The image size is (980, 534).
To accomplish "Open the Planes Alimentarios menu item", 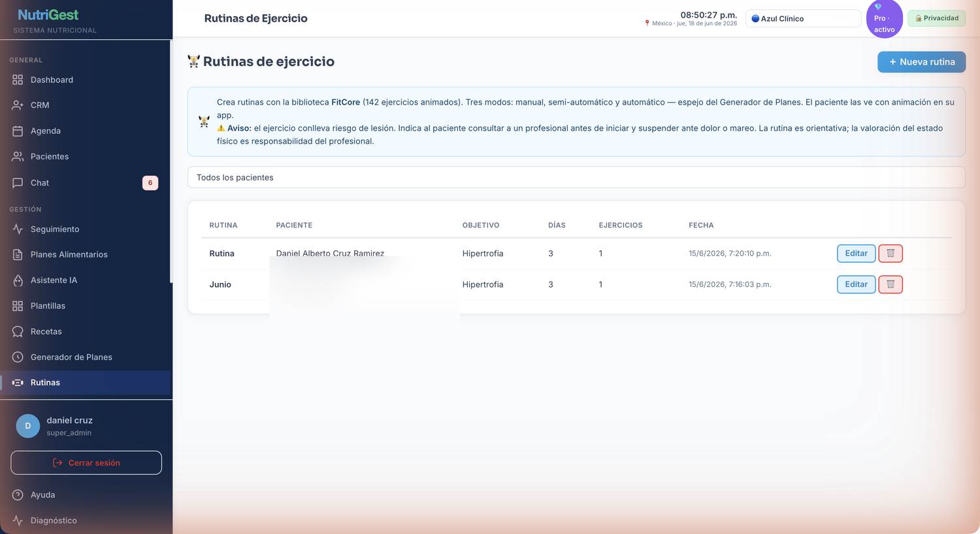I will (x=85, y=254).
